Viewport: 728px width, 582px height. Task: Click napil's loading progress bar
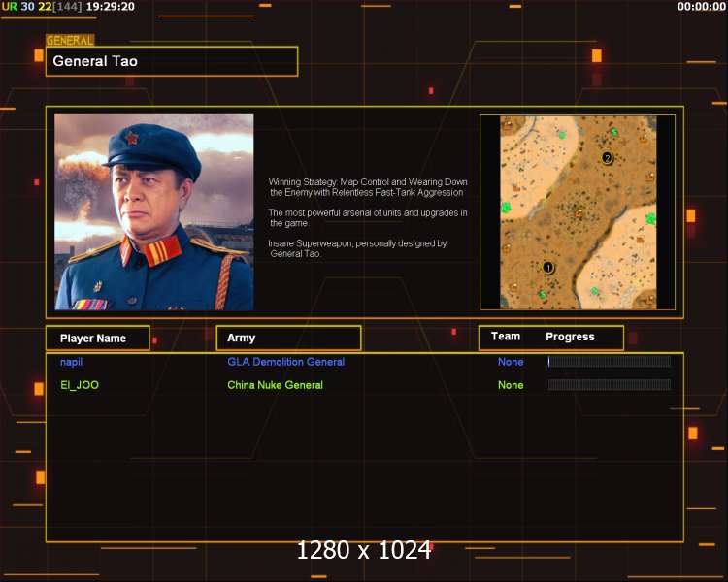(x=610, y=362)
